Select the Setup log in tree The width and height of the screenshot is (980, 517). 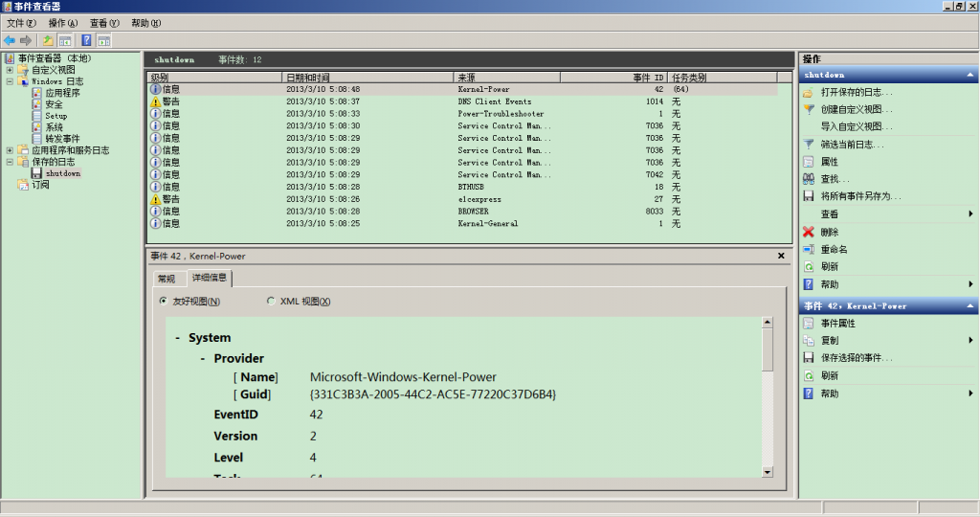point(56,116)
